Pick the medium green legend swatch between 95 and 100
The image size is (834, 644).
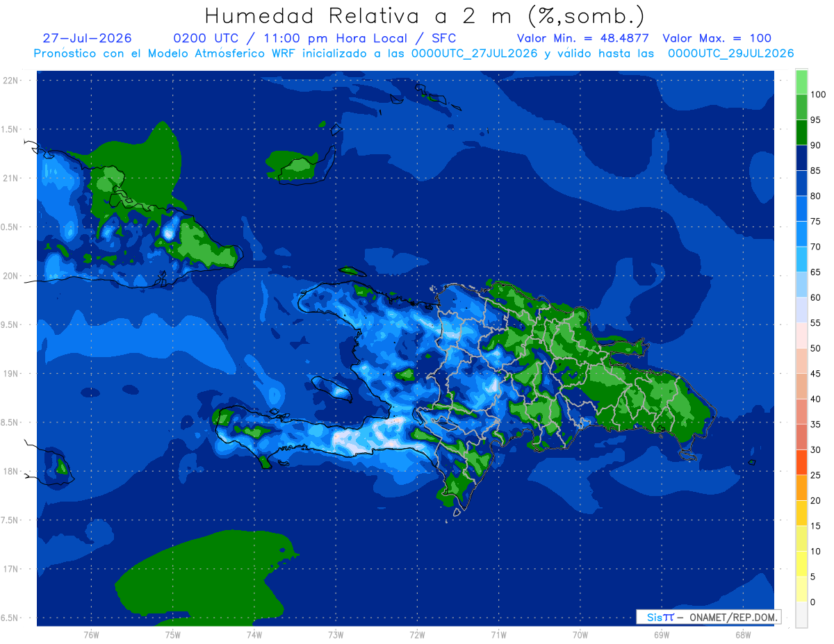click(x=801, y=107)
